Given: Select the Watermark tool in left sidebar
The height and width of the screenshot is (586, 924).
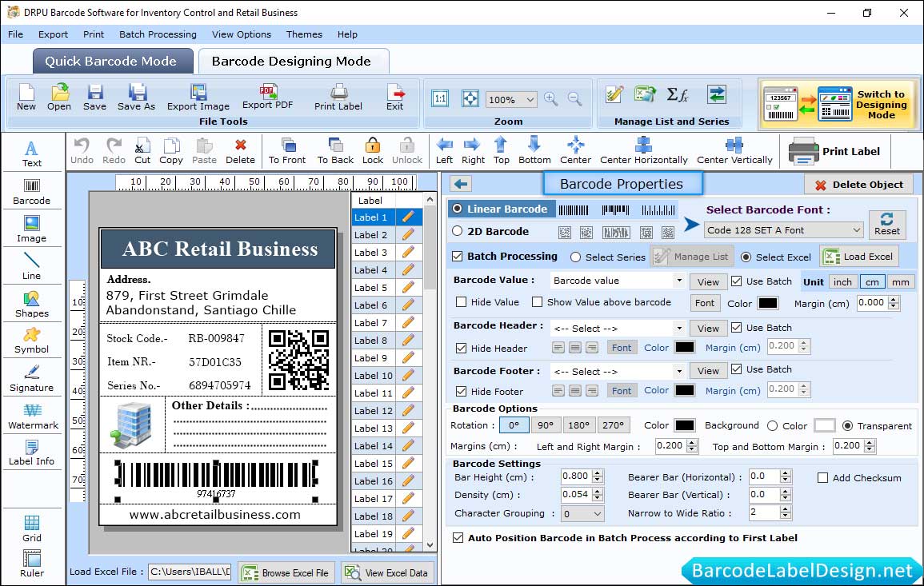Looking at the screenshot, I should click(x=32, y=417).
